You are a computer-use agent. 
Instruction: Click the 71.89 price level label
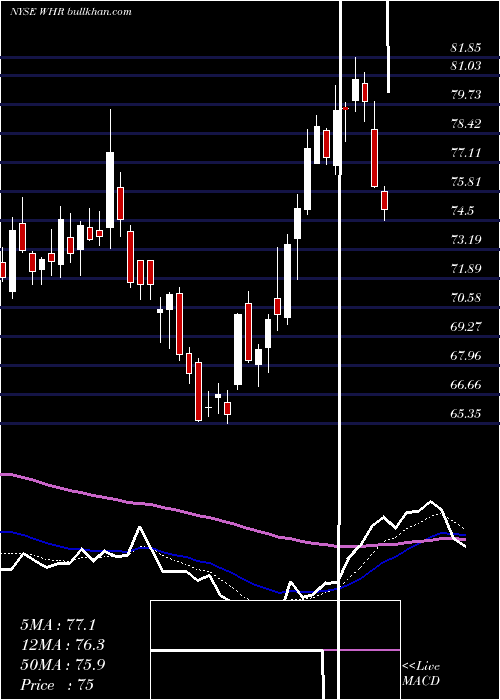[466, 269]
